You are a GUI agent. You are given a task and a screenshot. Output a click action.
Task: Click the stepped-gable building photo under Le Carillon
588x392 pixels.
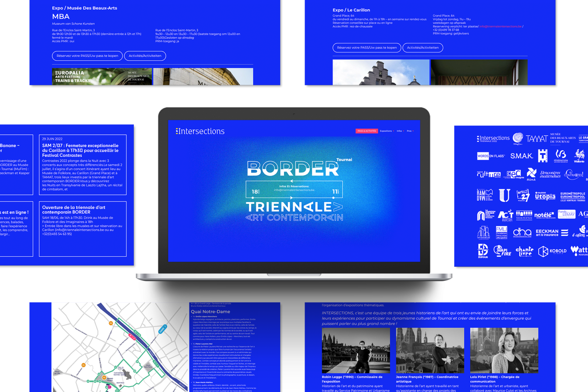tap(381, 72)
